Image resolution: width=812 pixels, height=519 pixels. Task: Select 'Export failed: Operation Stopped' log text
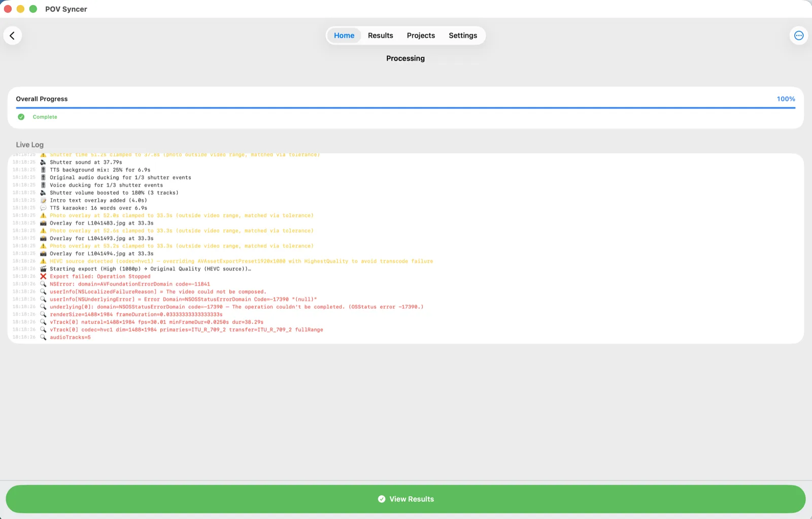point(100,276)
